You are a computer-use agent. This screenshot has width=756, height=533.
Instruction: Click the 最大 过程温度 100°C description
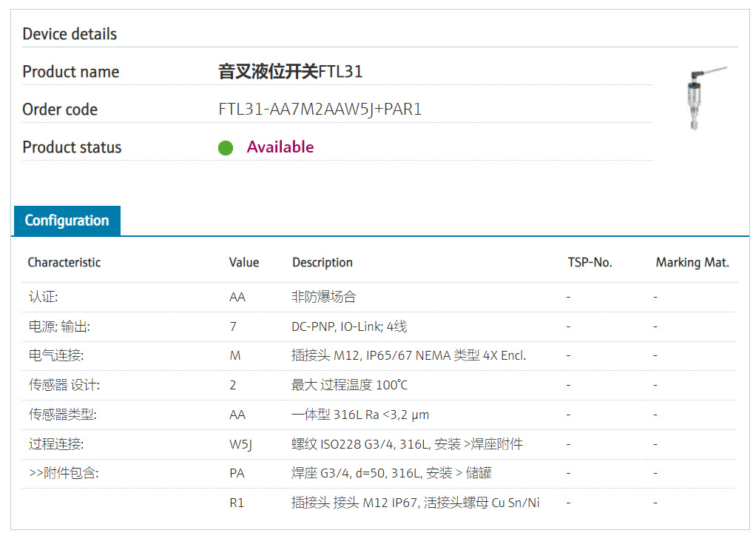(x=349, y=385)
